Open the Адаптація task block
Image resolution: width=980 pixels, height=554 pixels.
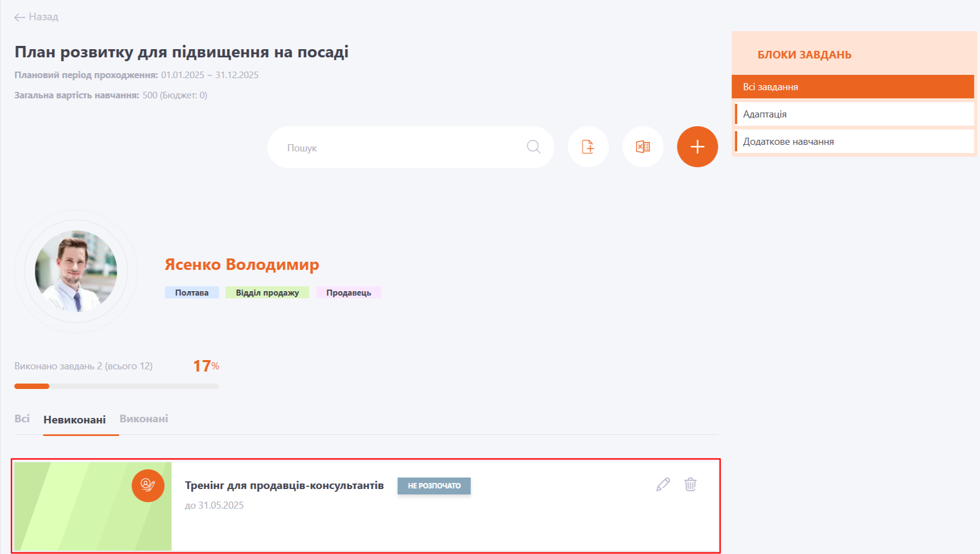(x=854, y=114)
